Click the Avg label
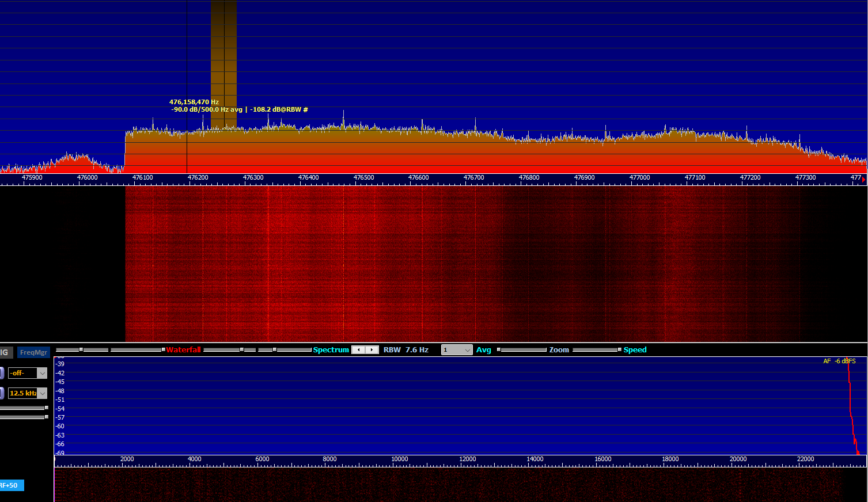The width and height of the screenshot is (868, 502). tap(484, 350)
